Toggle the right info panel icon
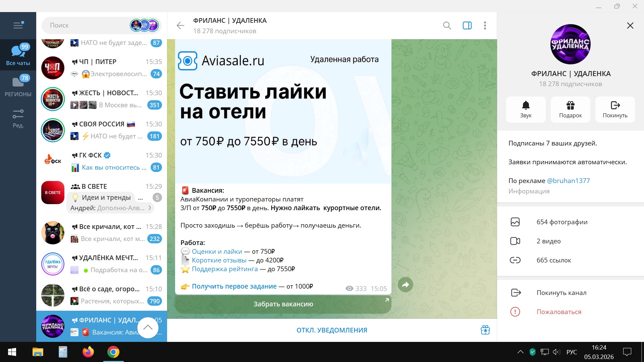Viewport: 644px width, 362px height. (467, 25)
